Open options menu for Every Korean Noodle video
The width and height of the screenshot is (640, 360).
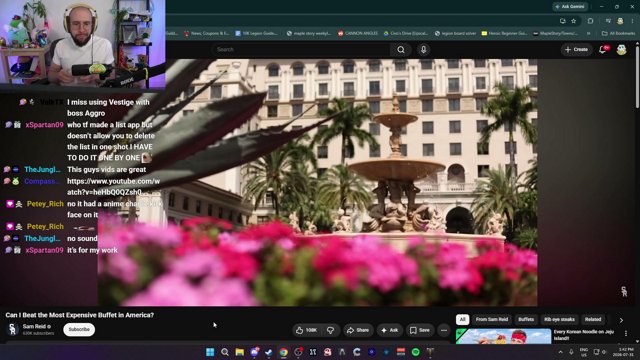tap(626, 333)
